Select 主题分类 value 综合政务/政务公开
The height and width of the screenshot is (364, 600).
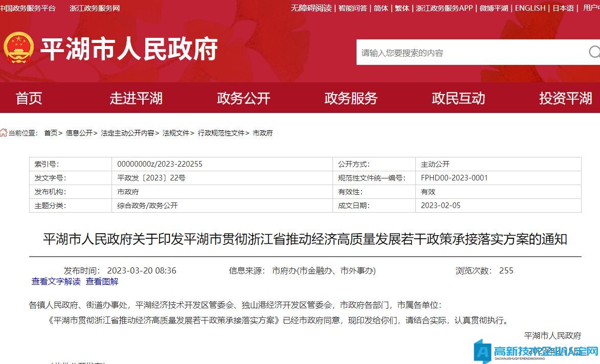click(147, 206)
